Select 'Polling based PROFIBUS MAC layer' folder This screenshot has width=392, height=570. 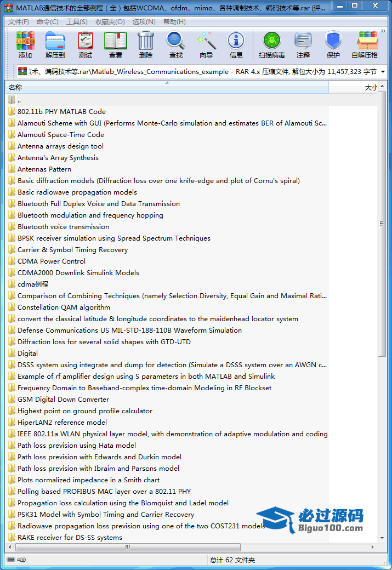pyautogui.click(x=104, y=492)
